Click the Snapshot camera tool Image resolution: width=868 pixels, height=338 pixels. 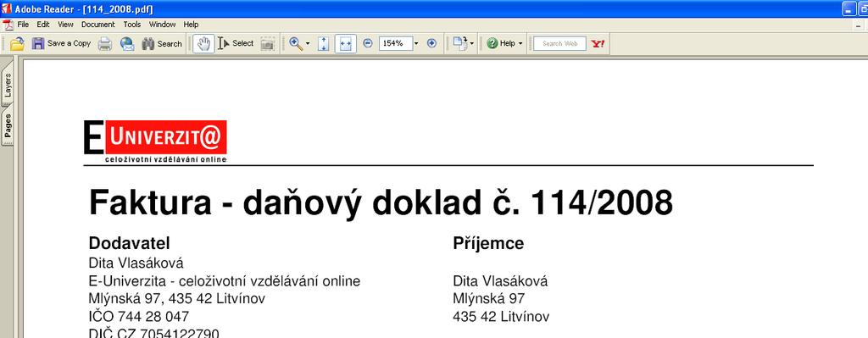(x=268, y=44)
